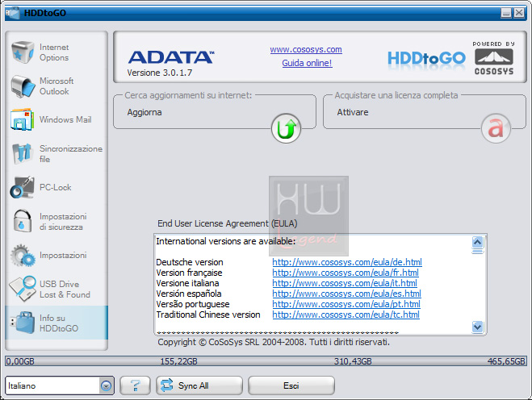
Task: Select the Impostazioni menu label
Action: (x=63, y=255)
